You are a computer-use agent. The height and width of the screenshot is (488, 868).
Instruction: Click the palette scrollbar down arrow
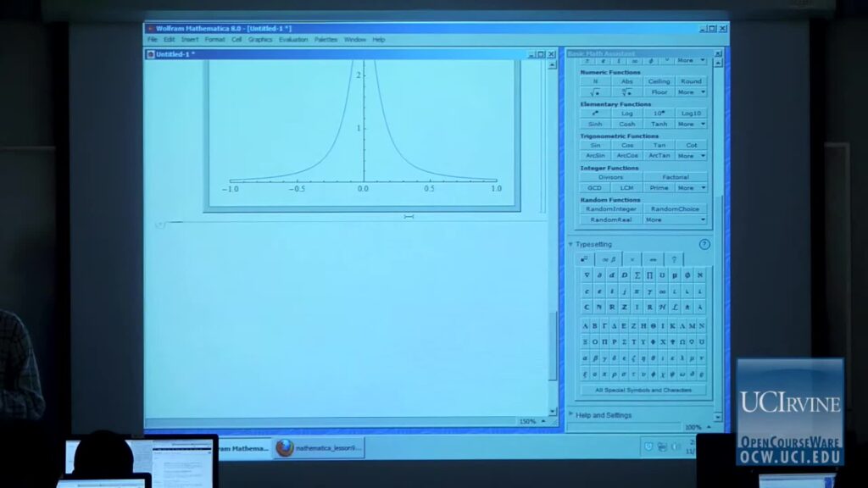click(717, 417)
